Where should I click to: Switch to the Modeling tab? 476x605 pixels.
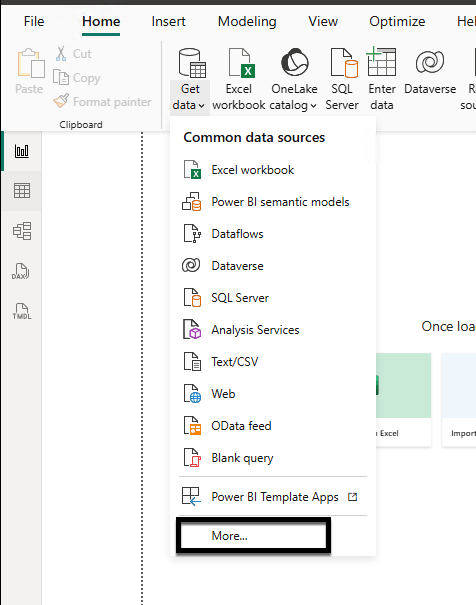[x=247, y=22]
